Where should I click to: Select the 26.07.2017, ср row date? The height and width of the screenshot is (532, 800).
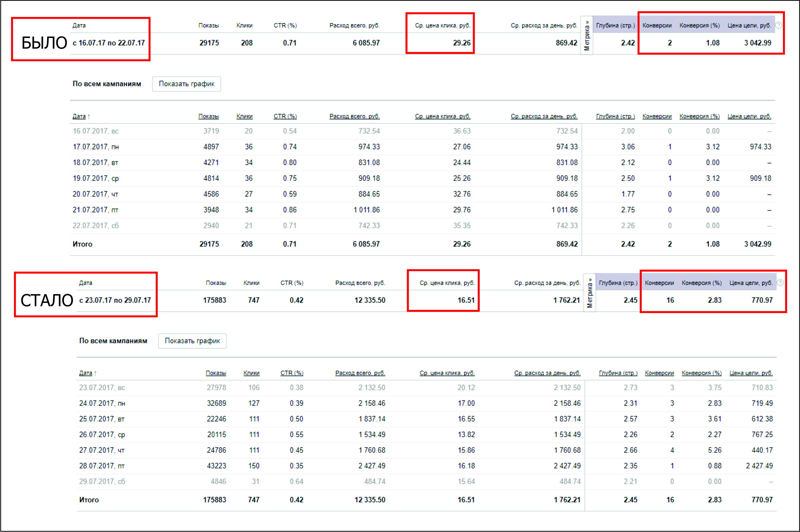click(x=102, y=435)
